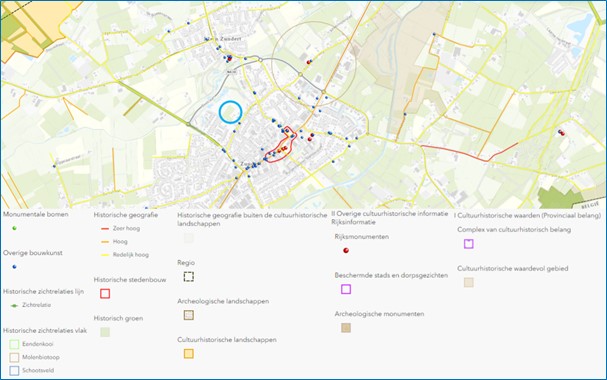Select the Schootsveld blue square symbol
This screenshot has width=607, height=380.
14,370
